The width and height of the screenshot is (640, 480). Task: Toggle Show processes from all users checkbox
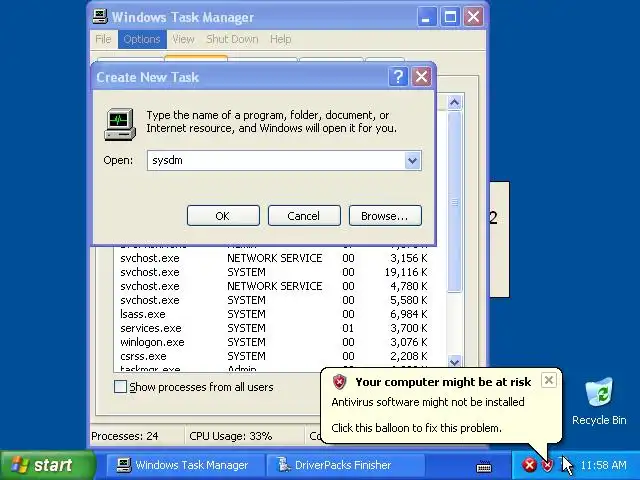pyautogui.click(x=120, y=387)
